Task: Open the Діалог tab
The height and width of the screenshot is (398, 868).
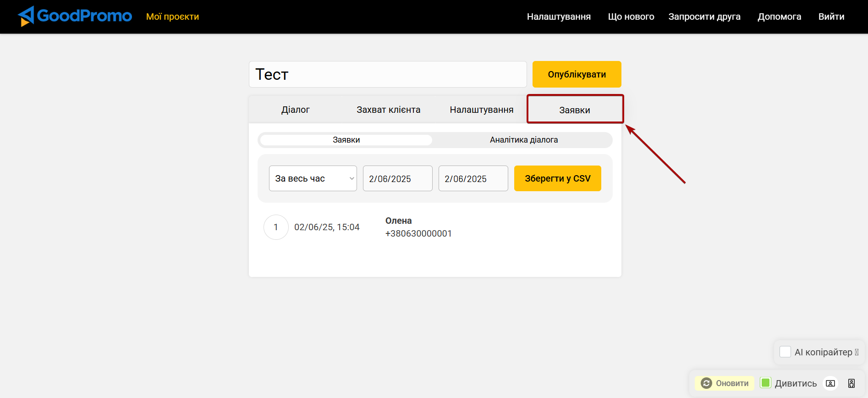Action: click(x=296, y=110)
